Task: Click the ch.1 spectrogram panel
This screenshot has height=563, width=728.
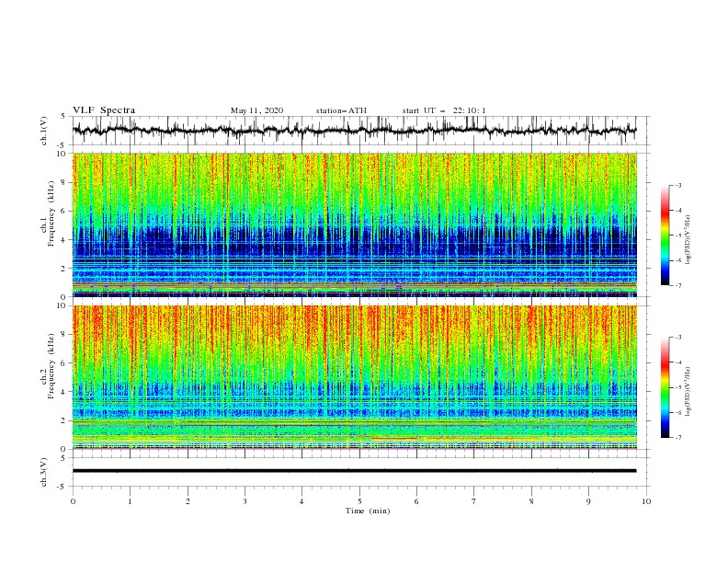Action: [x=355, y=224]
